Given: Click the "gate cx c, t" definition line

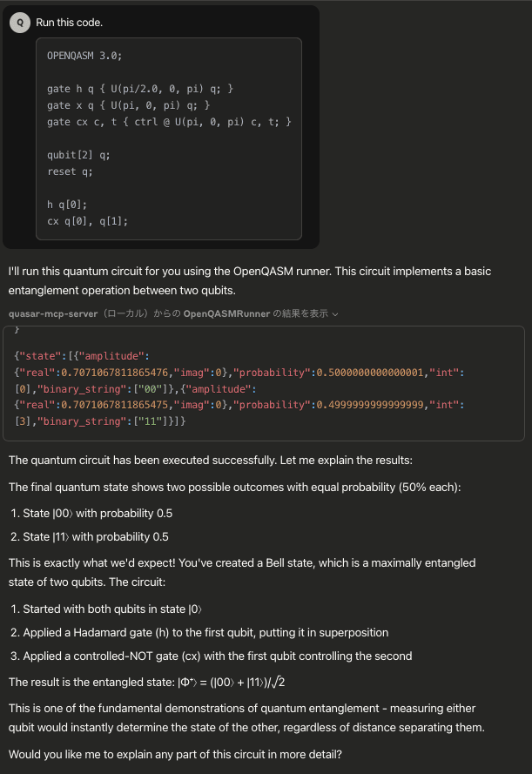Looking at the screenshot, I should (x=169, y=122).
